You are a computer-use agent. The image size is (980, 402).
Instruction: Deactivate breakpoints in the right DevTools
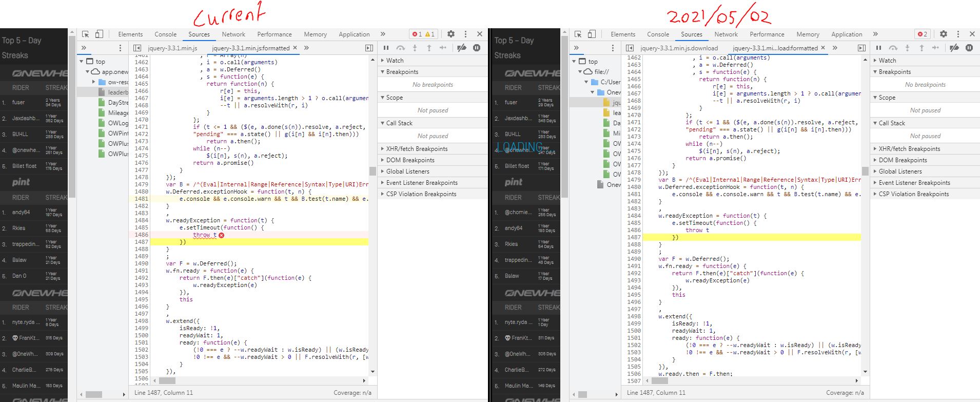pos(954,48)
